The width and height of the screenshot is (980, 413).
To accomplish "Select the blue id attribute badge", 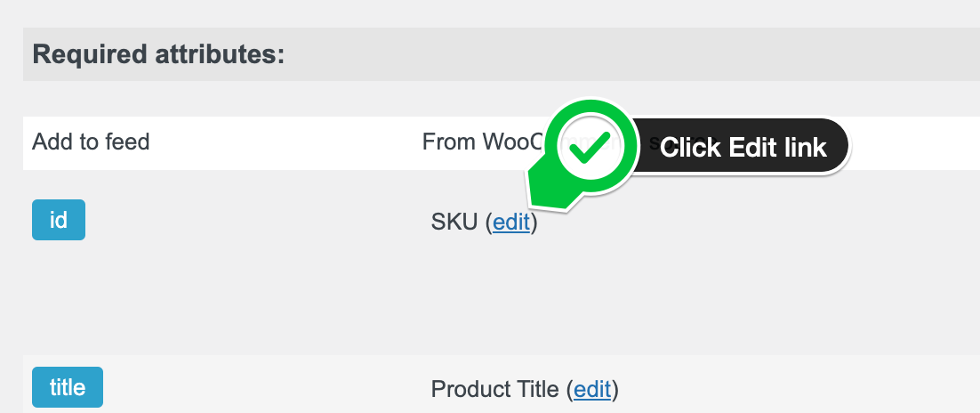I will pos(59,220).
